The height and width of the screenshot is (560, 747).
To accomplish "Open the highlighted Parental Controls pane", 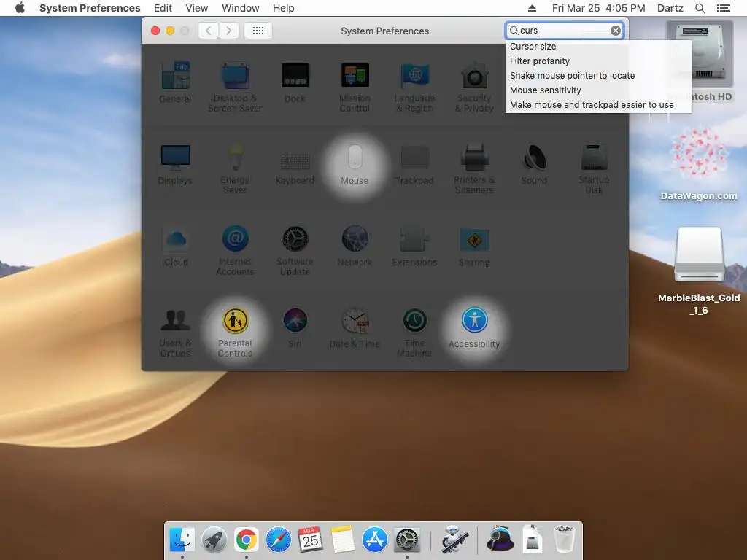I will 235,332.
